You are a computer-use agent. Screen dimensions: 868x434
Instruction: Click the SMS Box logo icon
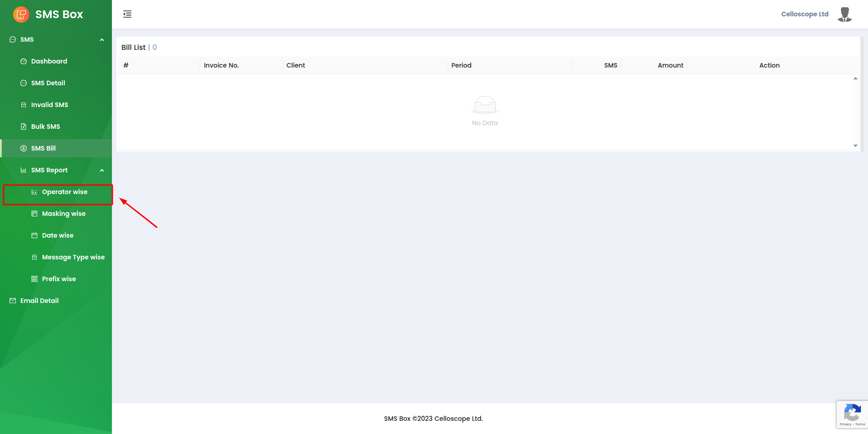pyautogui.click(x=21, y=15)
